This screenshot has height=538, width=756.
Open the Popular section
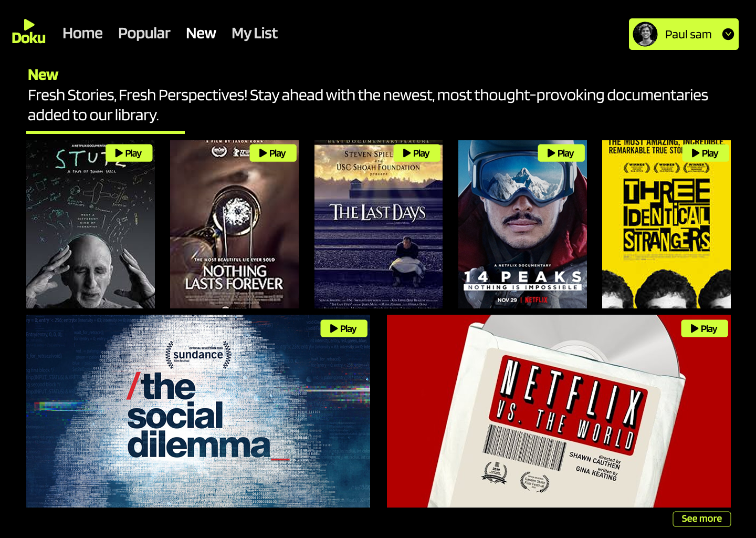tap(144, 33)
